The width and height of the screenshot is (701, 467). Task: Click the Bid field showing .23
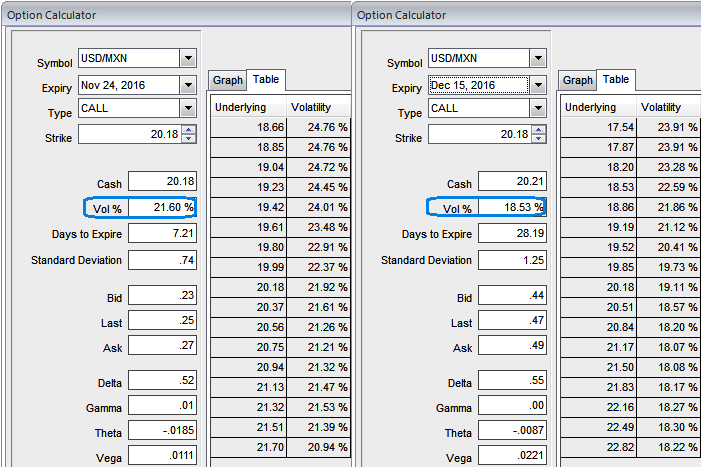click(x=161, y=297)
